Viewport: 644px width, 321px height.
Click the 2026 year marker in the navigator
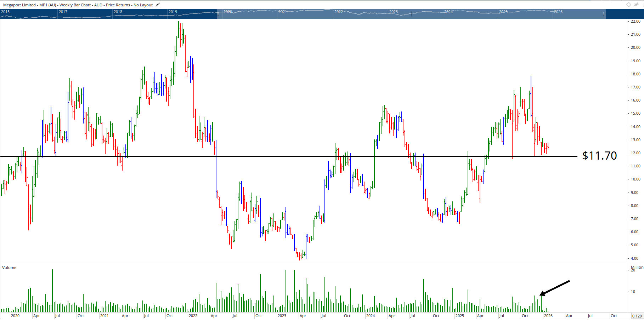[558, 12]
